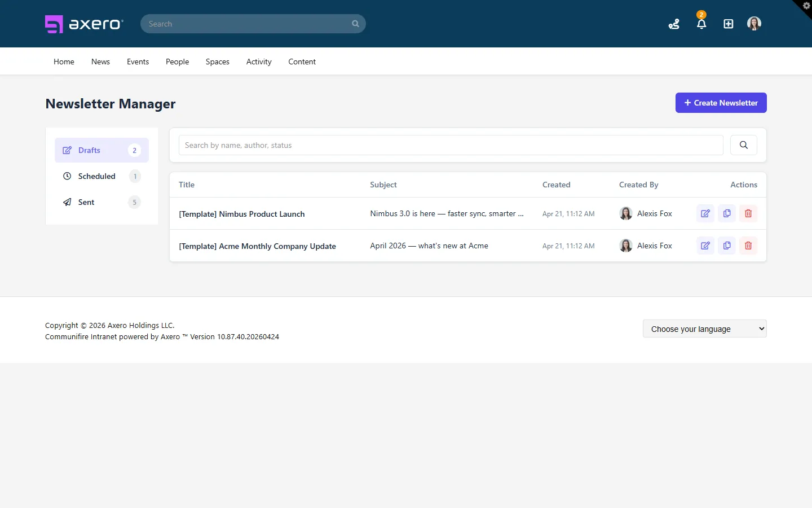
Task: Click the Nimbus 3.0 is here subject text
Action: [x=447, y=213]
